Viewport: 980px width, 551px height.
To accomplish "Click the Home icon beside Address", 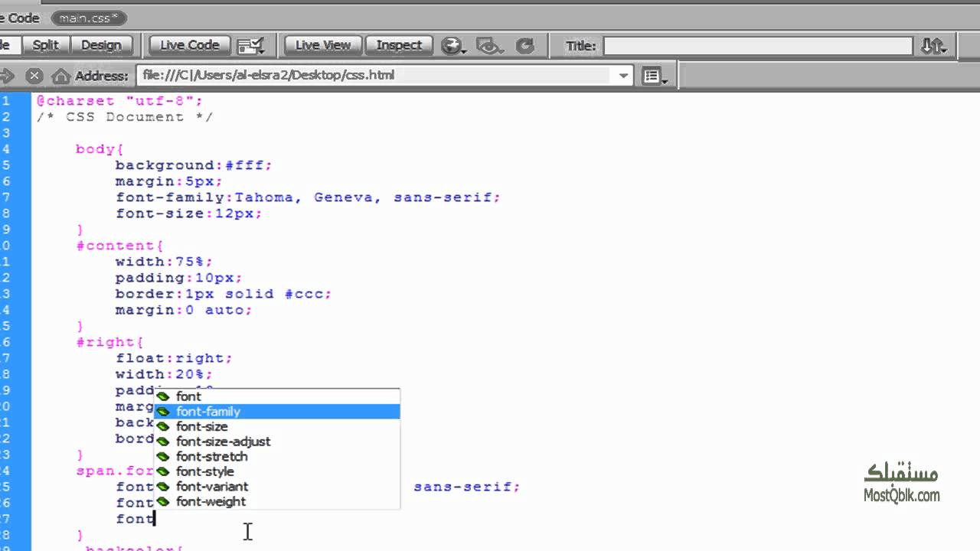I will (60, 76).
